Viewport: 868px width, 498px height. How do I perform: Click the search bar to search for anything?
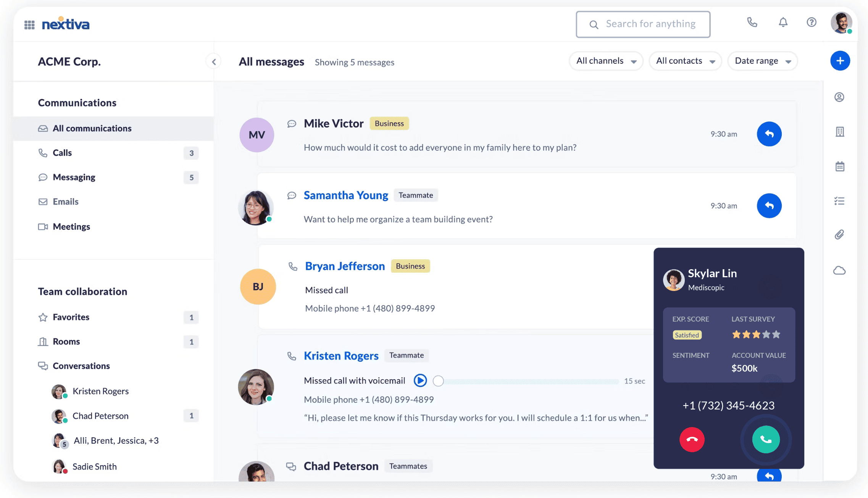[x=643, y=23]
